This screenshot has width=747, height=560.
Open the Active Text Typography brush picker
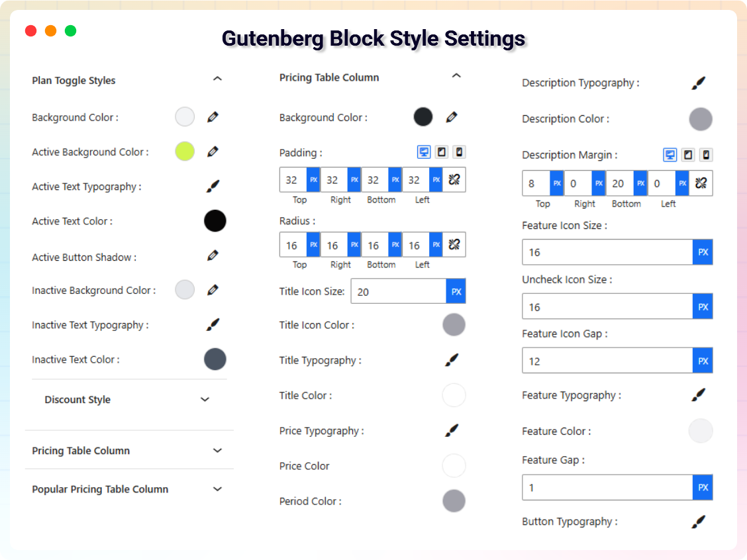[213, 186]
